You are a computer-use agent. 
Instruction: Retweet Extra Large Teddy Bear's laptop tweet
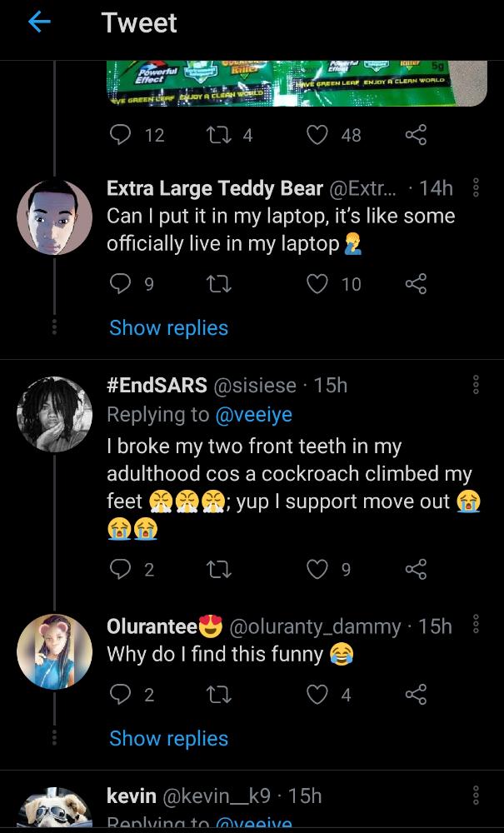[x=218, y=285]
